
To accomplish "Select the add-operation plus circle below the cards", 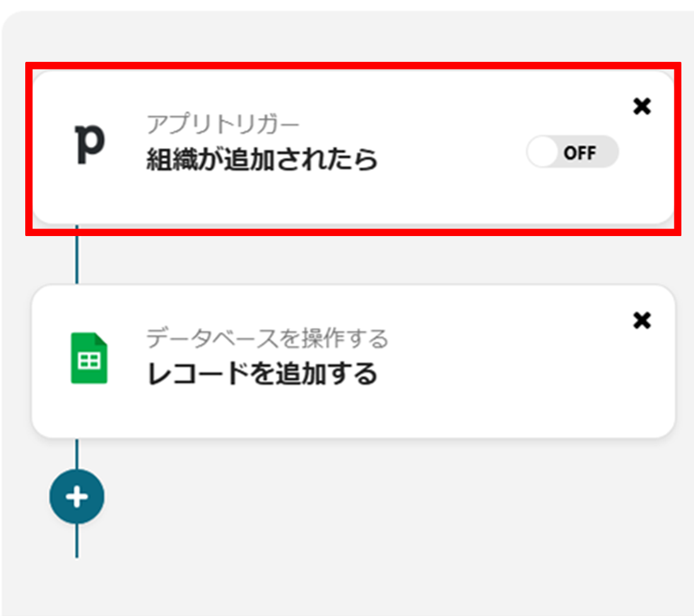I will 77,496.
